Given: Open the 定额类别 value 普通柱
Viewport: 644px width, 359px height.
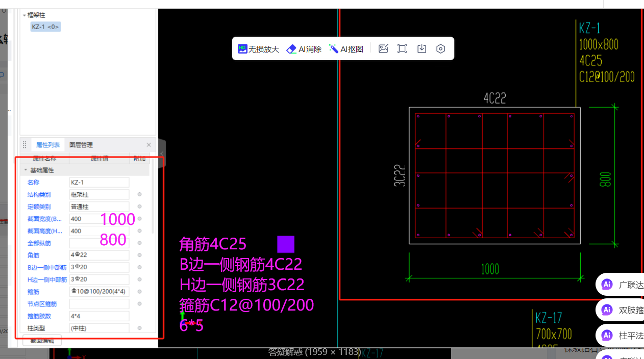Looking at the screenshot, I should point(99,207).
